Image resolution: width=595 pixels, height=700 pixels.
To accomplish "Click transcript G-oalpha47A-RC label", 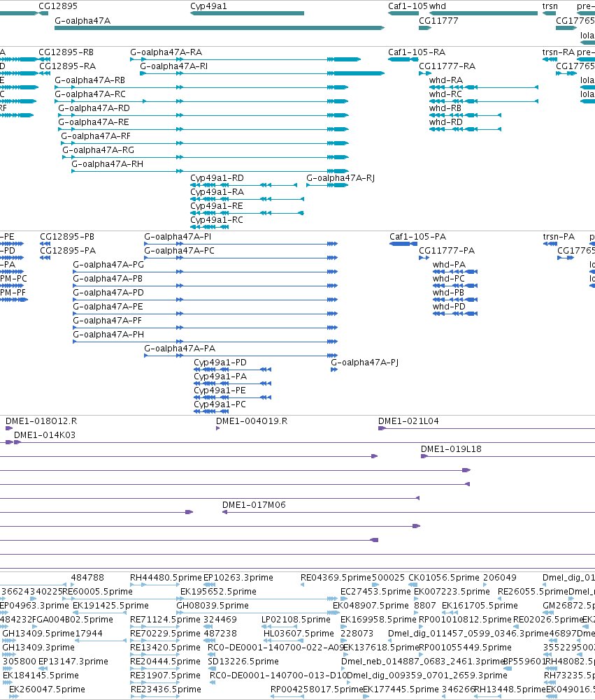I will pyautogui.click(x=90, y=94).
